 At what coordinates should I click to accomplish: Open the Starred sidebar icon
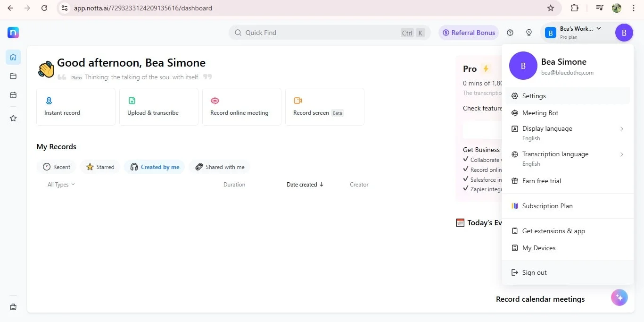pyautogui.click(x=13, y=118)
